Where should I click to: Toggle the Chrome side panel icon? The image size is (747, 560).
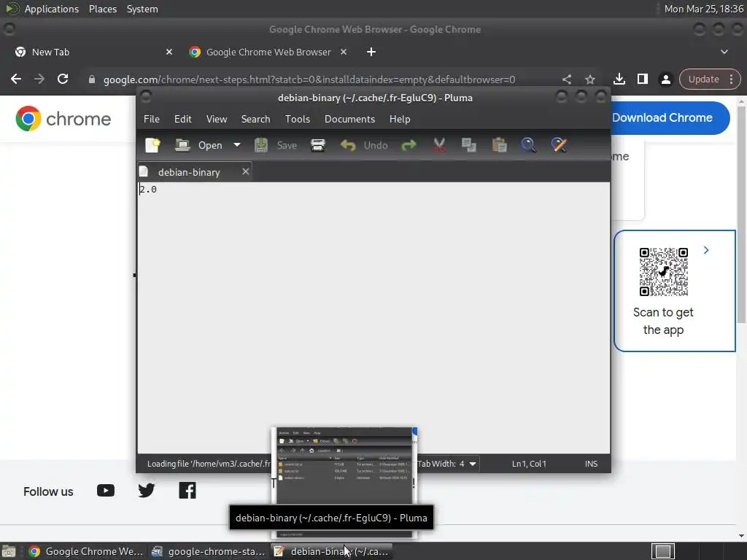642,79
